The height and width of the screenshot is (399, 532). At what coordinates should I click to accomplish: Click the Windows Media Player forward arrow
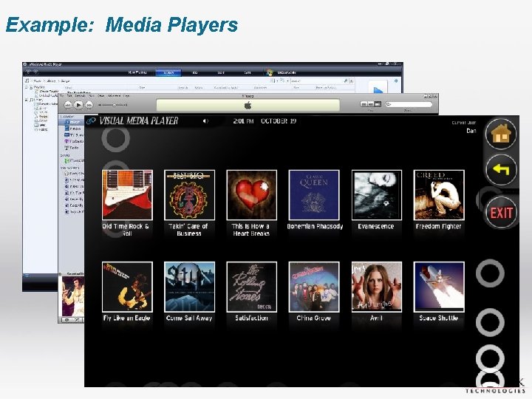coord(35,72)
